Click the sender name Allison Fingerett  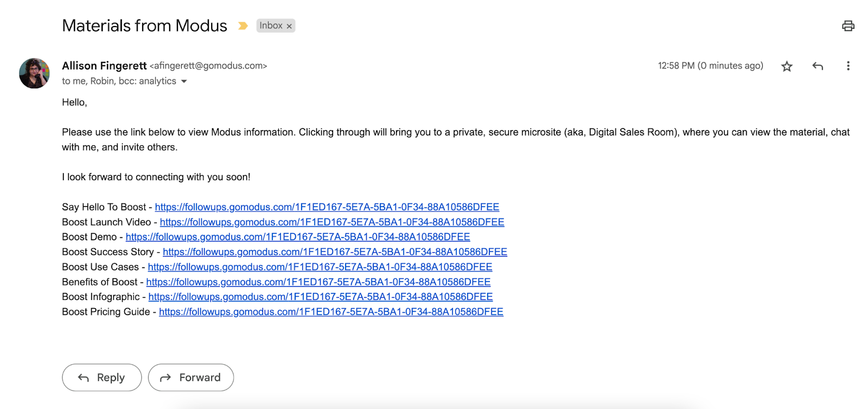(104, 66)
